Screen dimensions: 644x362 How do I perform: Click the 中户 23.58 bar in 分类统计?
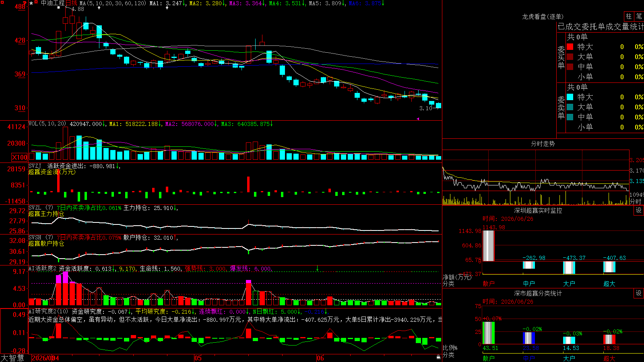click(529, 338)
